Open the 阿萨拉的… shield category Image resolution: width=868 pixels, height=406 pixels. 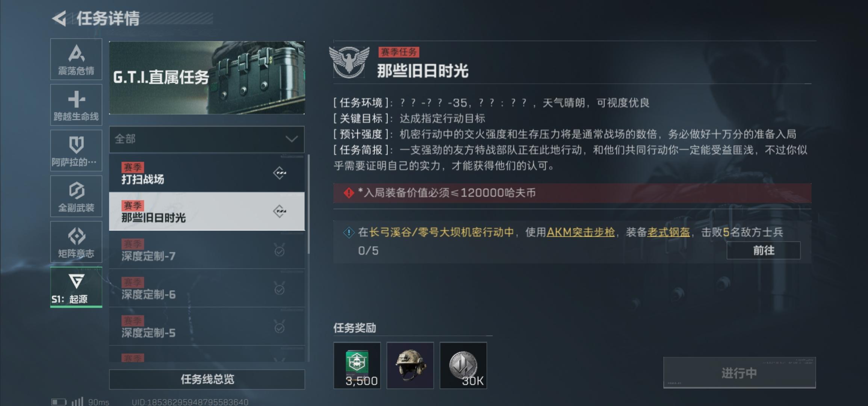[76, 150]
